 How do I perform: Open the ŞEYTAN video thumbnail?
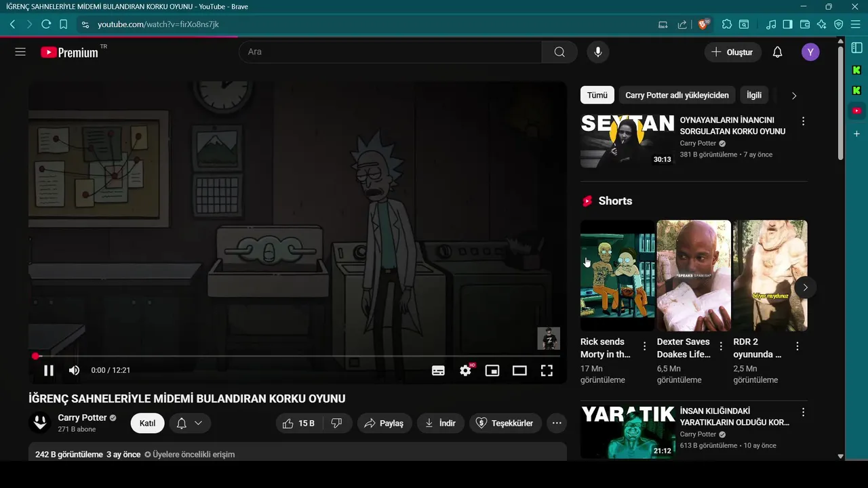[x=627, y=141]
